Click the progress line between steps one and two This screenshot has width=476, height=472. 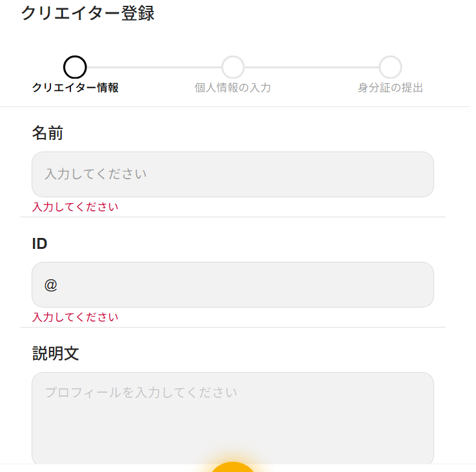[x=154, y=67]
